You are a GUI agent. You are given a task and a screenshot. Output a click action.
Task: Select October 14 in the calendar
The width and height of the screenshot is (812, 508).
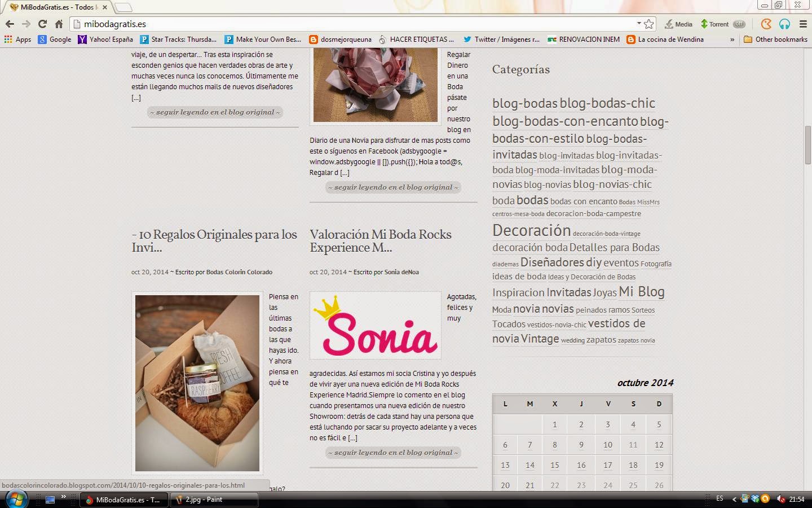pyautogui.click(x=530, y=465)
